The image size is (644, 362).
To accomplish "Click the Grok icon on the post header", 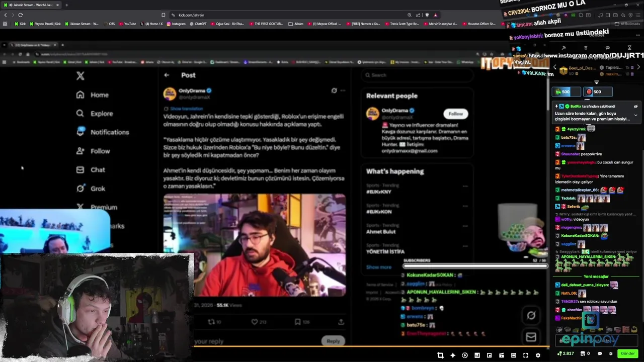I will pos(334,90).
